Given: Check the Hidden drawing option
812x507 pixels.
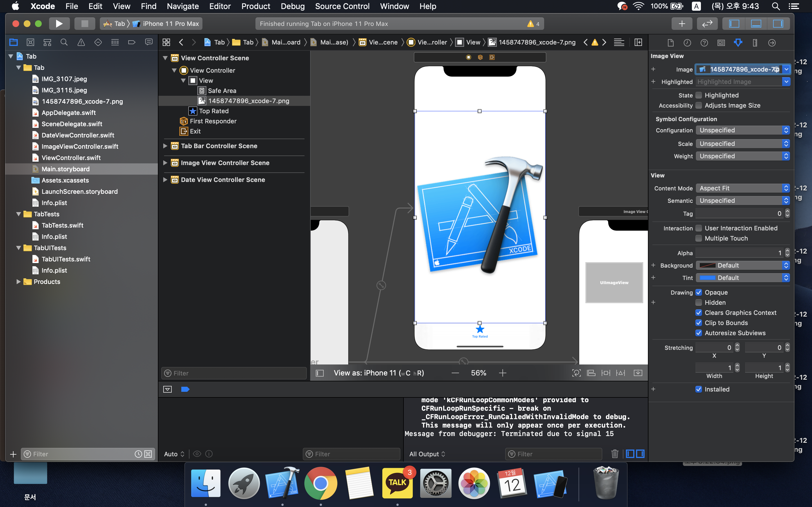Looking at the screenshot, I should pyautogui.click(x=699, y=303).
